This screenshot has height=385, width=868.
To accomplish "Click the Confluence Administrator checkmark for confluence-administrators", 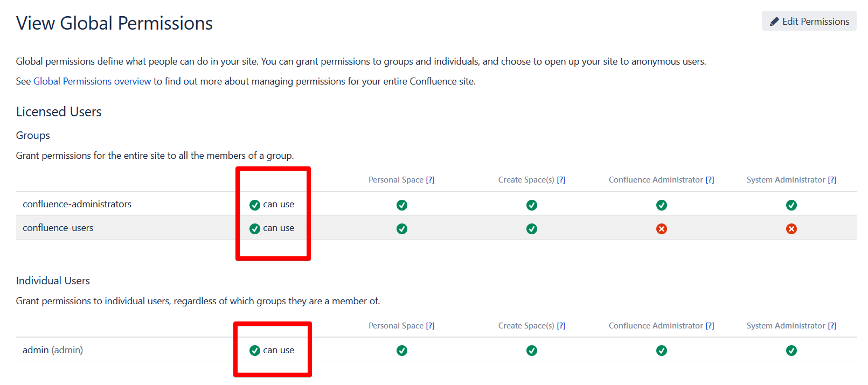I will [x=662, y=205].
